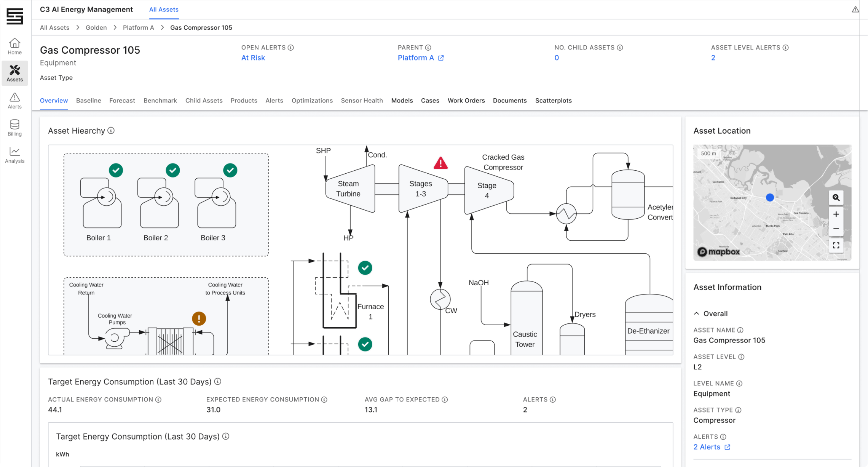
Task: Click the info icon next to Asset Type field
Action: click(738, 410)
